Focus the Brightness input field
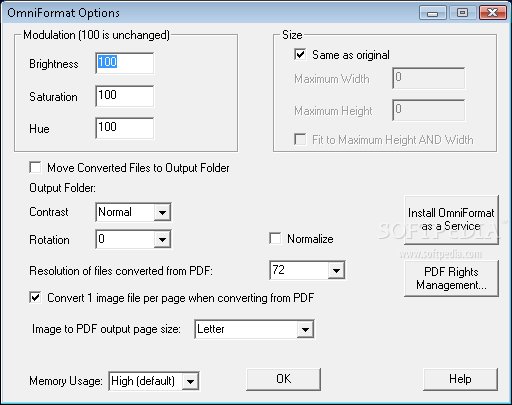 click(125, 63)
